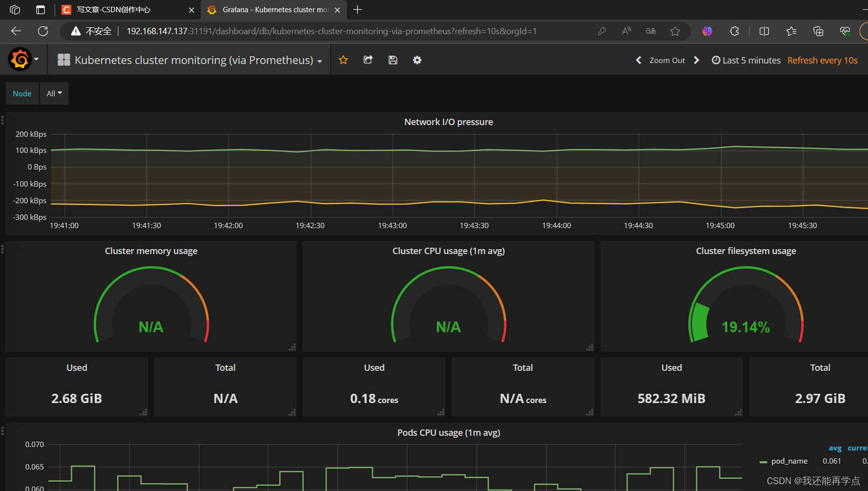Open the browser extensions puzzle icon
Screen dimensions: 868x491
734,31
